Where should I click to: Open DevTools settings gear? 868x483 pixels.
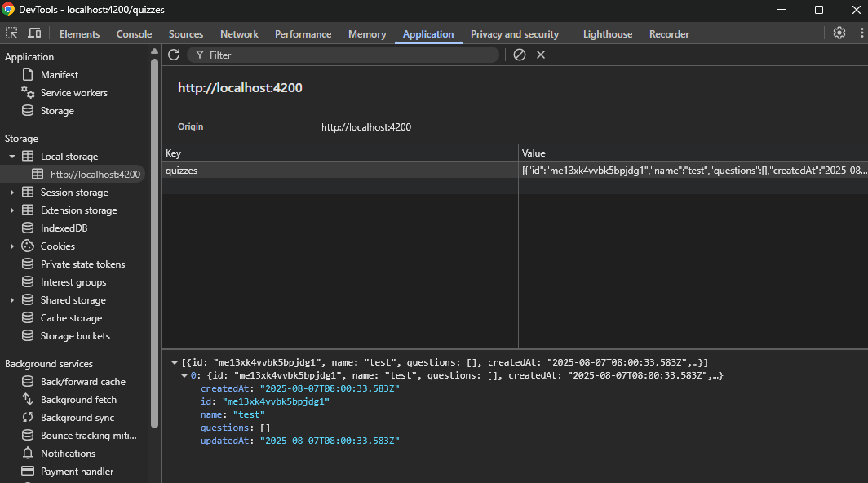point(839,33)
